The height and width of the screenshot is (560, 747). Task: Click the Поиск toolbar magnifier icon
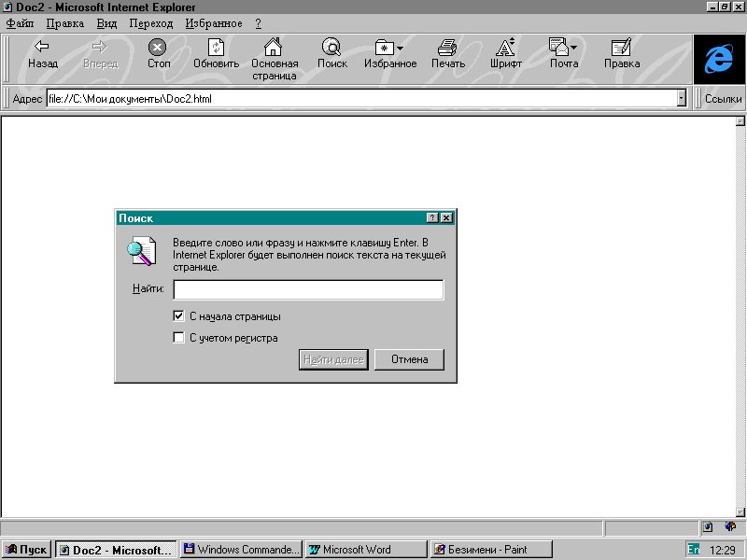click(x=331, y=54)
